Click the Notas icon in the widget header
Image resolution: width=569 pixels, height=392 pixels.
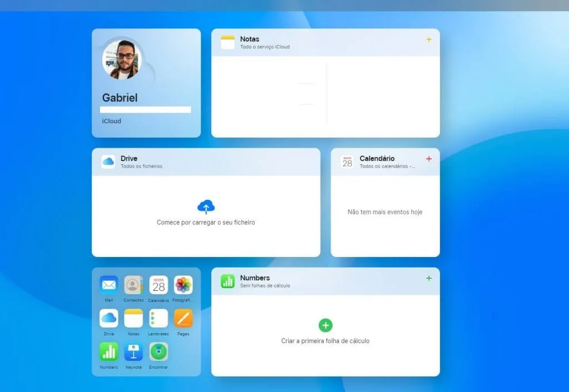227,42
